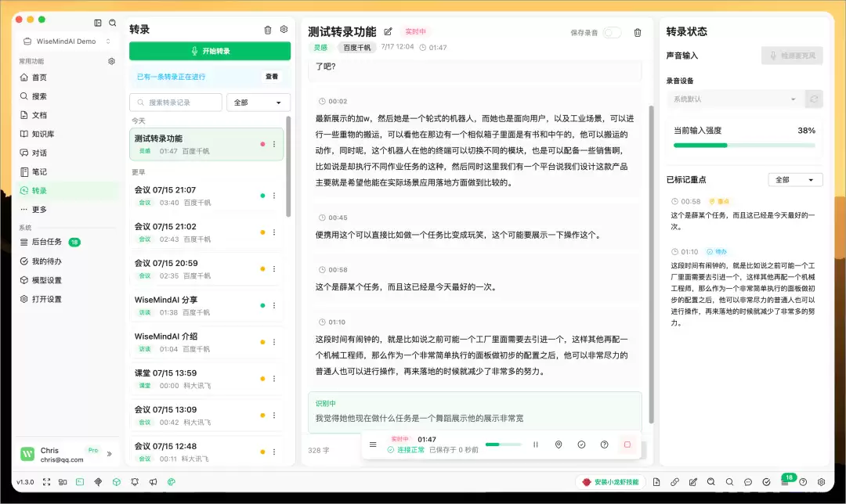
Task: Click the 搜索转录记录 search field
Action: 176,103
